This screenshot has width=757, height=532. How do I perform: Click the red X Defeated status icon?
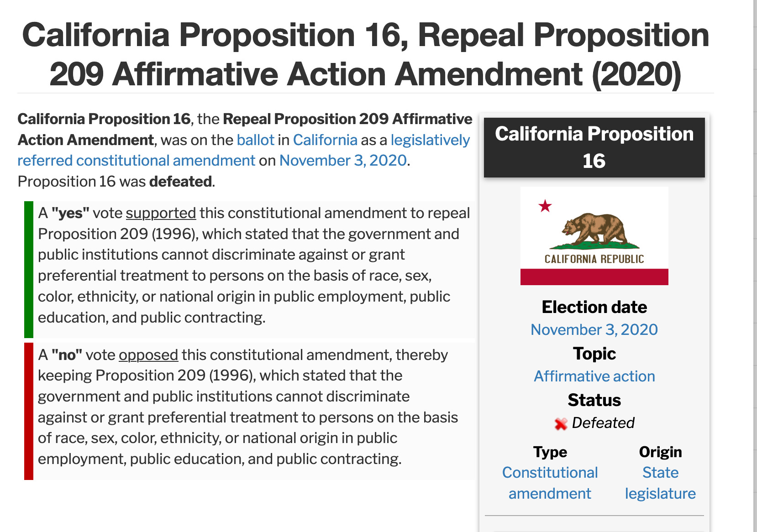561,424
